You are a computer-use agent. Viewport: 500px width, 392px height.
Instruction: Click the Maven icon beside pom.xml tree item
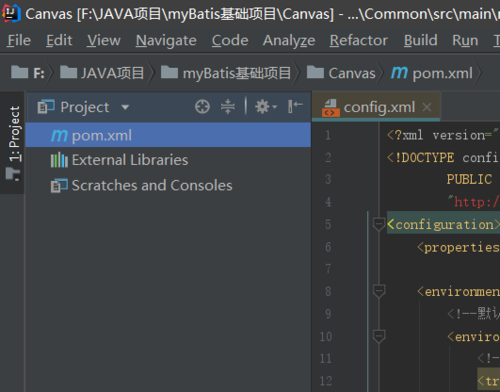tap(59, 136)
